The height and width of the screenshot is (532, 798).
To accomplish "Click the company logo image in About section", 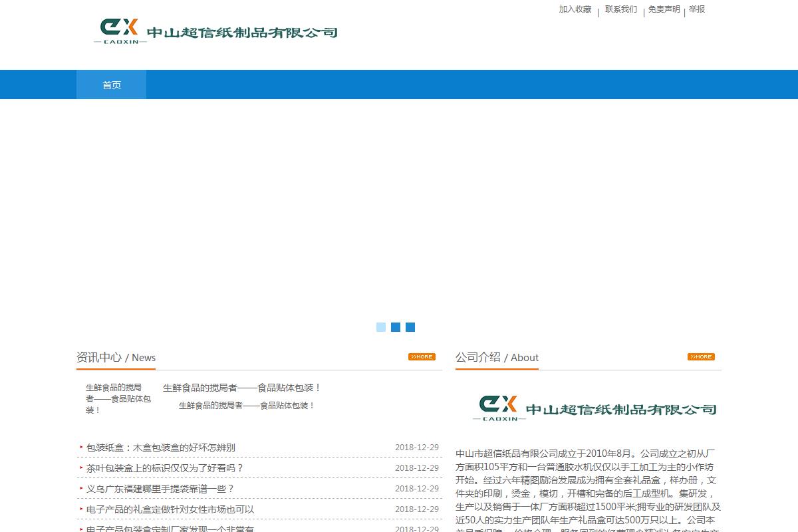I will (x=595, y=408).
